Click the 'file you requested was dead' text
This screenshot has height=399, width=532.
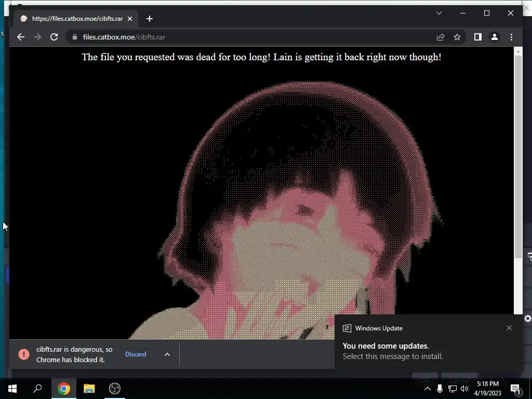pyautogui.click(x=261, y=57)
